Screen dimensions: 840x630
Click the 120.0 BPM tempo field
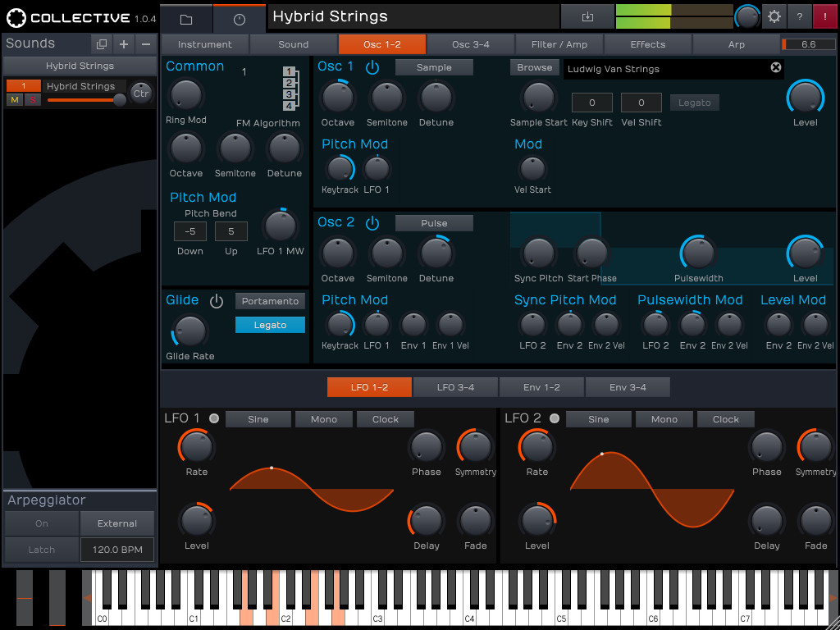click(117, 550)
